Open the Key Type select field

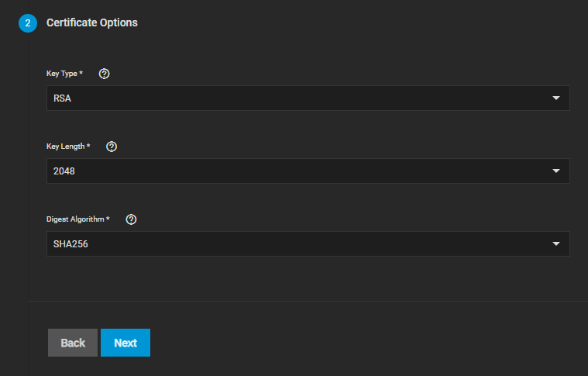tap(308, 98)
